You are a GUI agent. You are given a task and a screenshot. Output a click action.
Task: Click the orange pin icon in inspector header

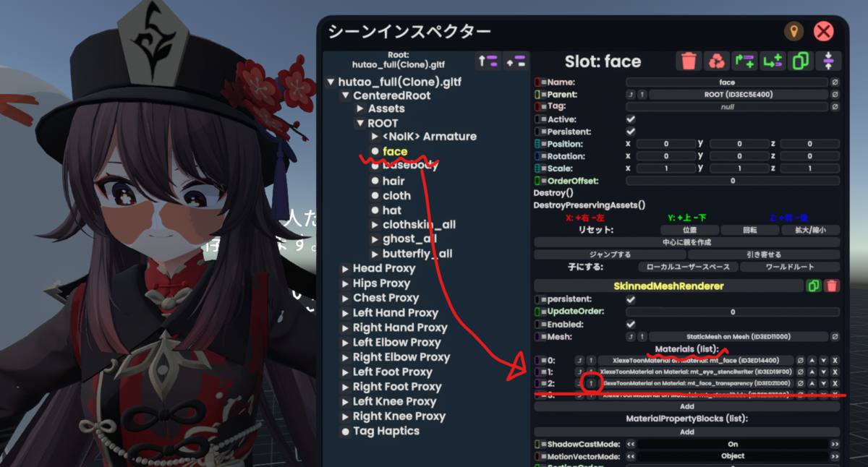[793, 31]
